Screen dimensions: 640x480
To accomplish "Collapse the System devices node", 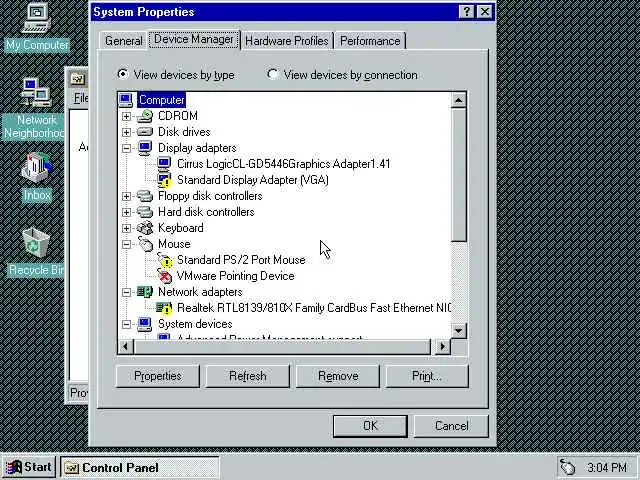I will tap(127, 324).
